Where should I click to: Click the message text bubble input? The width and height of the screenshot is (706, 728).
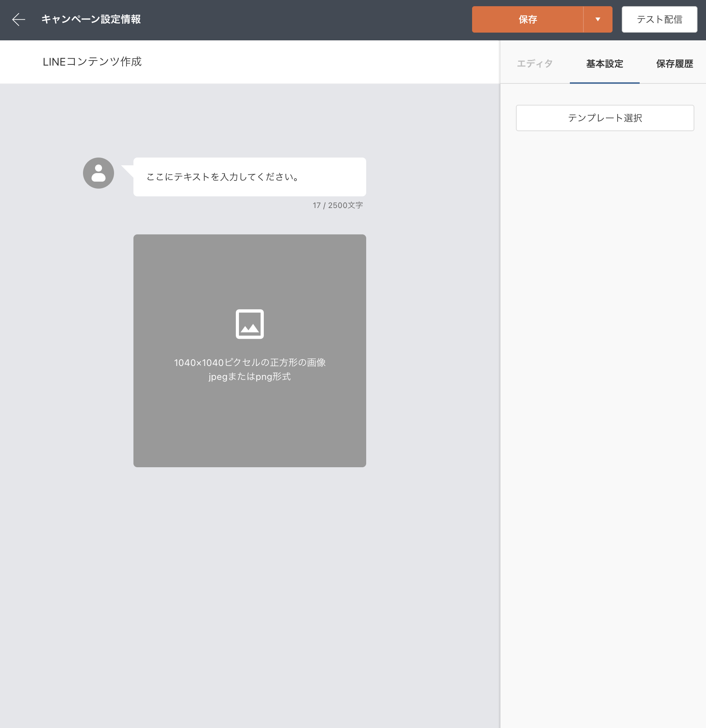(x=250, y=177)
